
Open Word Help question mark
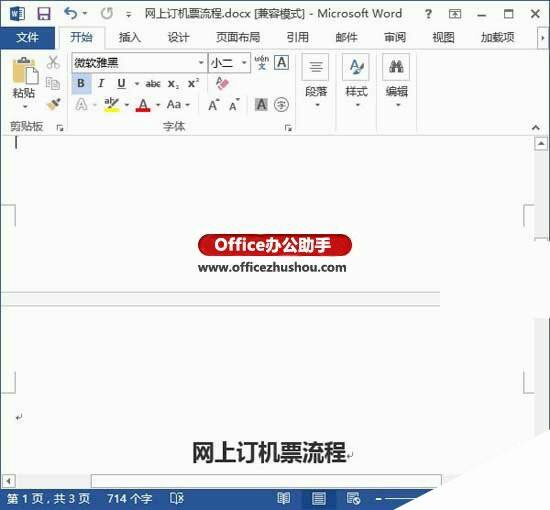tap(428, 14)
